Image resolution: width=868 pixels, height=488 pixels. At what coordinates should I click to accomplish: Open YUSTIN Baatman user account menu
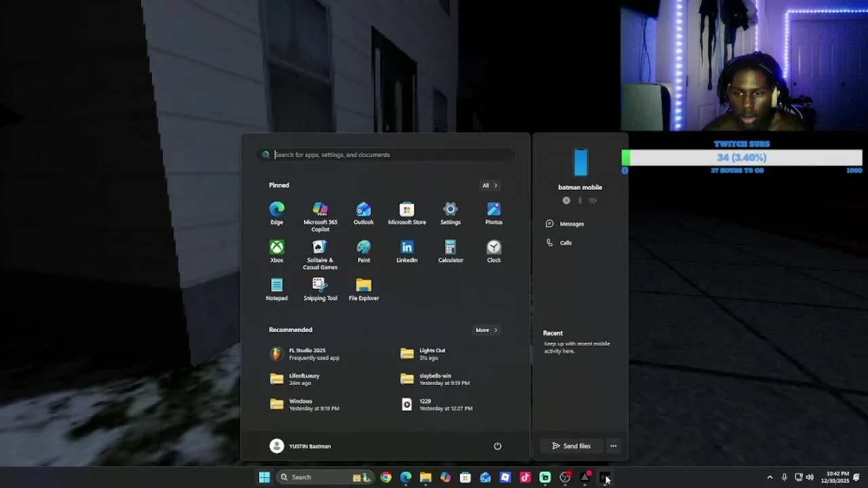point(300,446)
